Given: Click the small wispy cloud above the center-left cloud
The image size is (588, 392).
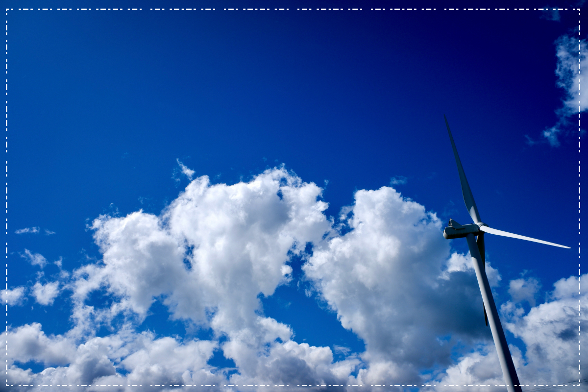Looking at the screenshot, I should [x=185, y=170].
